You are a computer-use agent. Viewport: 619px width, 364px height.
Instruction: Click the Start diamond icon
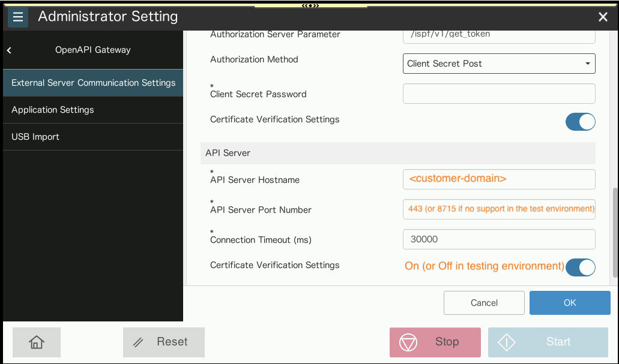pyautogui.click(x=506, y=342)
